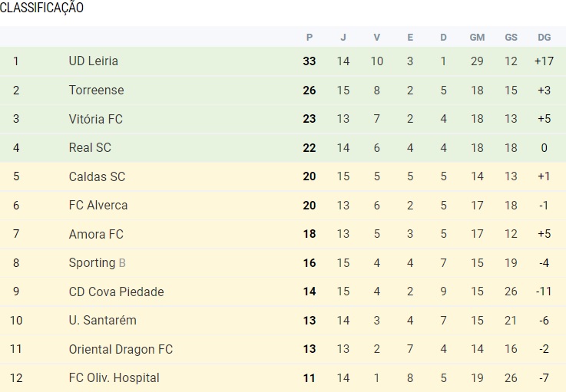Sort by D losses column header
Viewport: 566px width, 392px height.
point(443,37)
